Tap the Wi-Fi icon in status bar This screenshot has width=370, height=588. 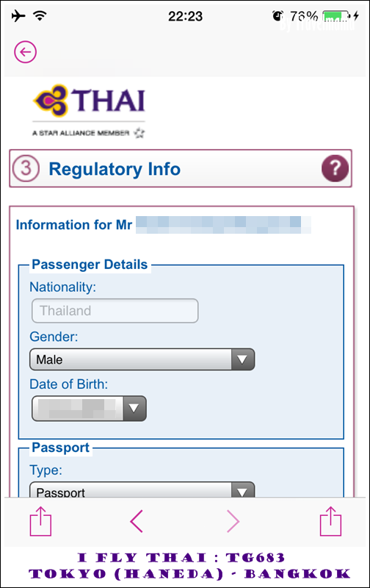point(40,15)
